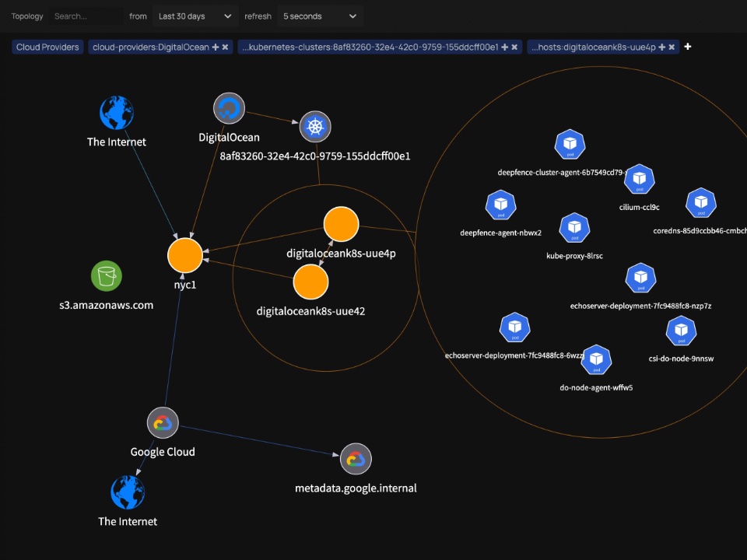Viewport: 747px width, 560px height.
Task: Click the 'Google Cloud' label text
Action: coord(163,452)
